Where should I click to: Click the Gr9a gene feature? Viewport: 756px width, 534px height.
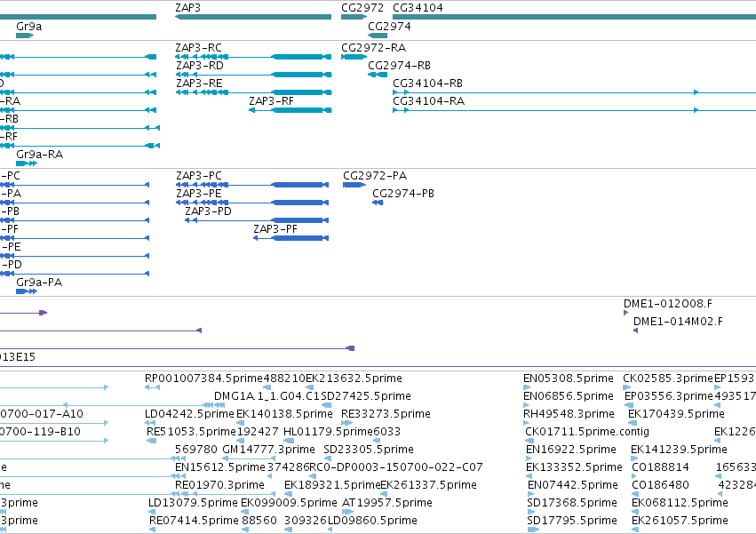point(25,36)
